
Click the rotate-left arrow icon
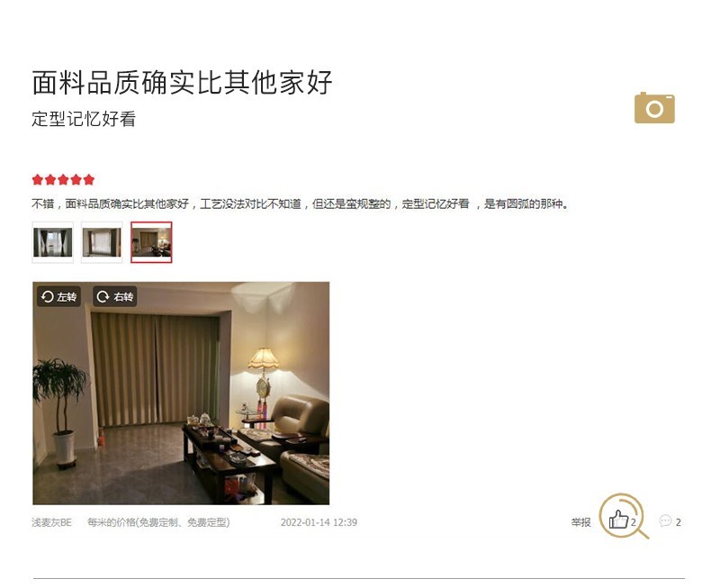[x=47, y=297]
